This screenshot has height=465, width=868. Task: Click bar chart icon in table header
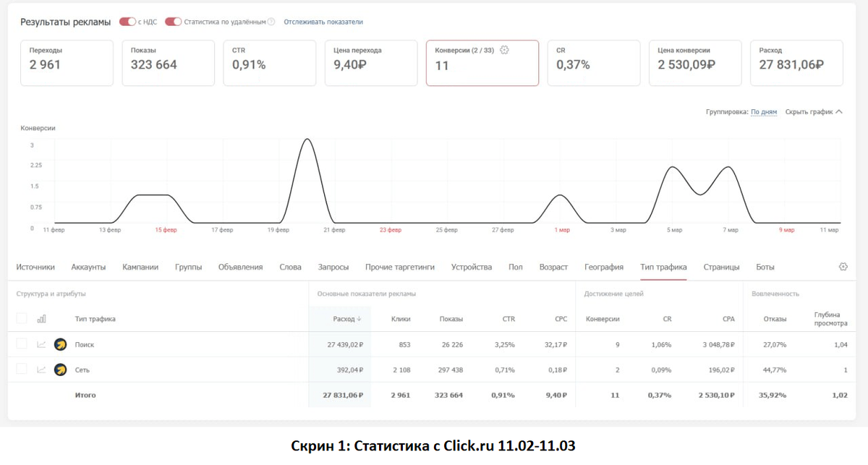[x=41, y=319]
